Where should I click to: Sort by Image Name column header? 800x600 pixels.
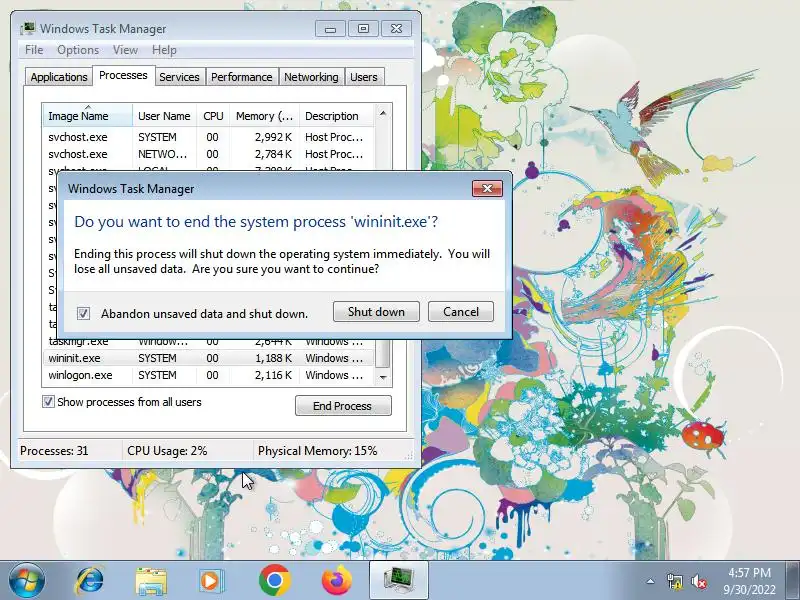[88, 116]
